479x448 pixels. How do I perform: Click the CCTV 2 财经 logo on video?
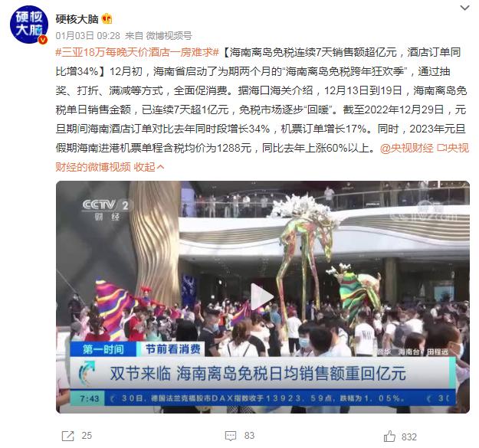click(x=106, y=210)
